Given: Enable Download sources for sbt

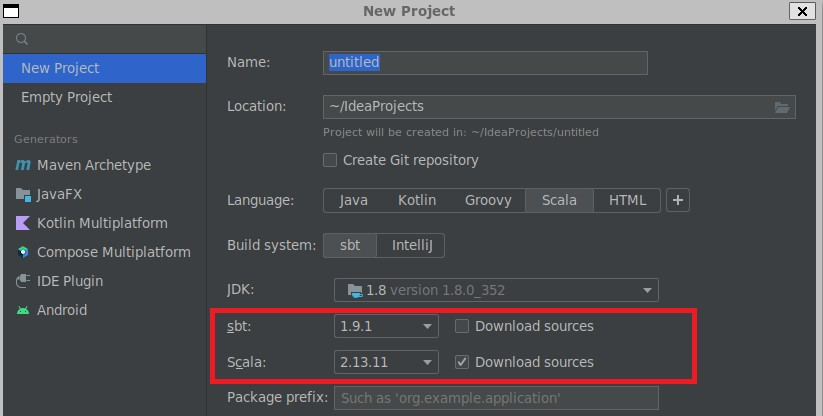Looking at the screenshot, I should (462, 326).
